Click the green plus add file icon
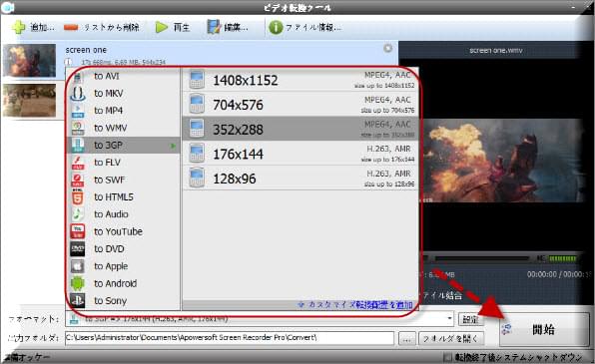 click(x=18, y=27)
